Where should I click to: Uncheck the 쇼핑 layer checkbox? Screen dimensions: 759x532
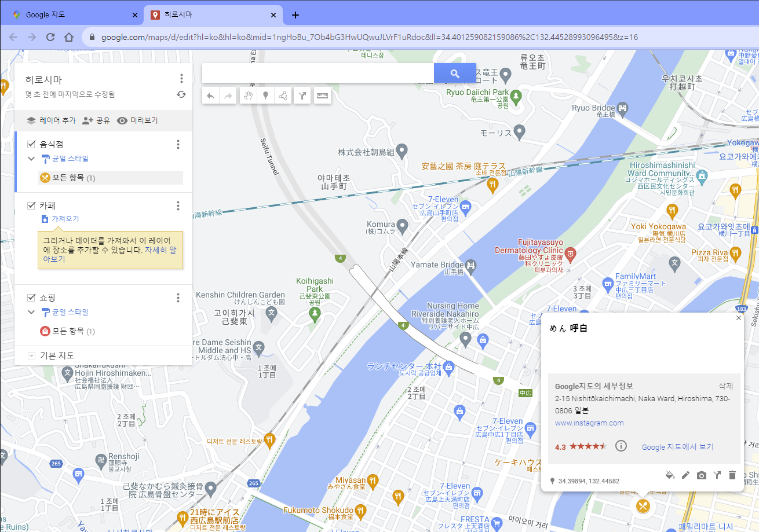tap(32, 298)
